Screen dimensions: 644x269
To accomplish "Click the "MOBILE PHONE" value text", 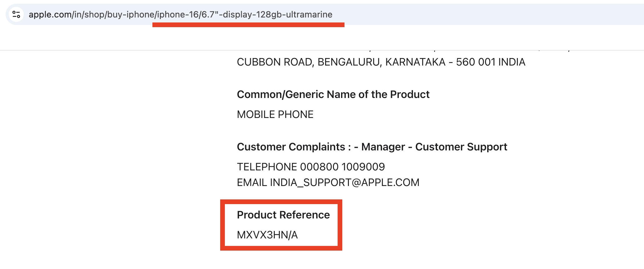I will pyautogui.click(x=275, y=115).
